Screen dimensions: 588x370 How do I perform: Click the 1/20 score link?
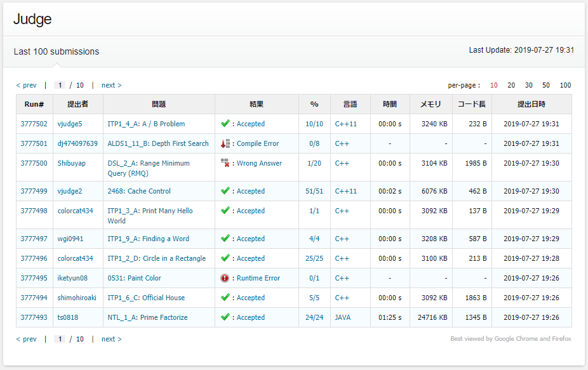tap(314, 163)
